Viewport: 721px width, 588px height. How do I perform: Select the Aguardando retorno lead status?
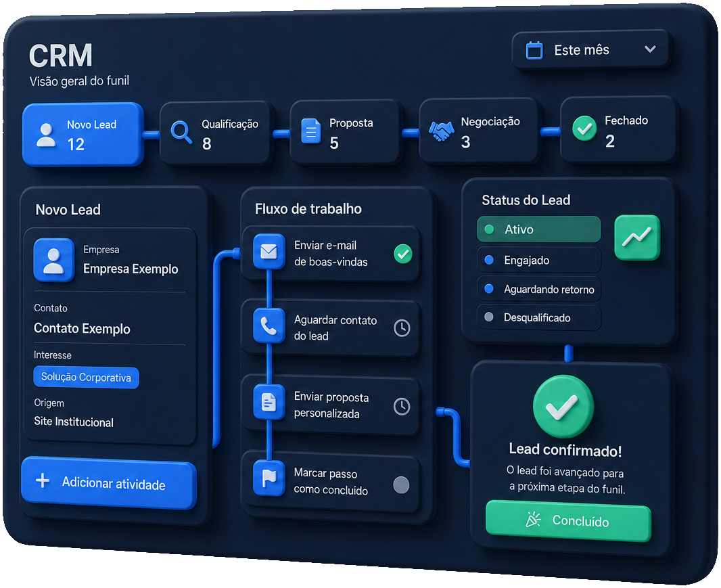point(539,289)
